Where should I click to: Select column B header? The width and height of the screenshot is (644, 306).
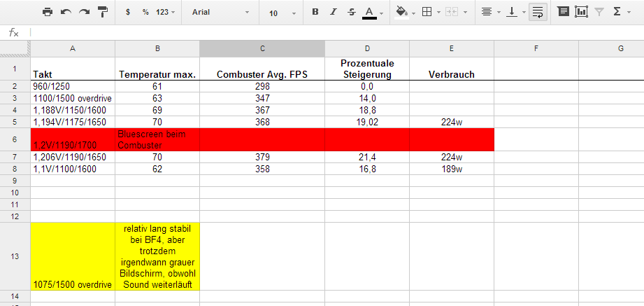[157, 48]
